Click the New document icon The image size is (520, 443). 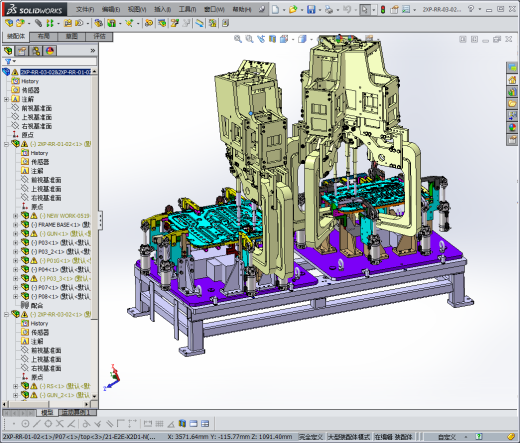(275, 9)
